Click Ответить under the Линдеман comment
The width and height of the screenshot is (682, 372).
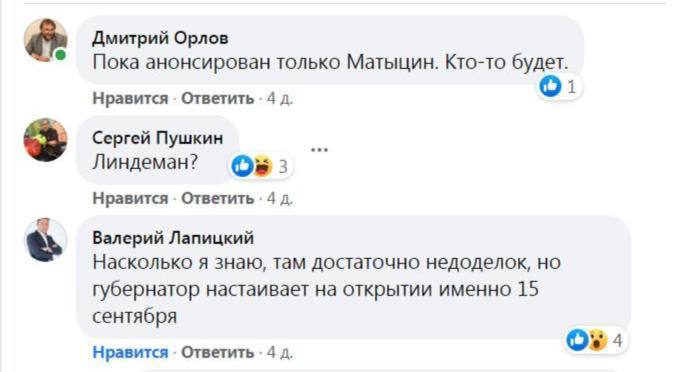[x=217, y=198]
